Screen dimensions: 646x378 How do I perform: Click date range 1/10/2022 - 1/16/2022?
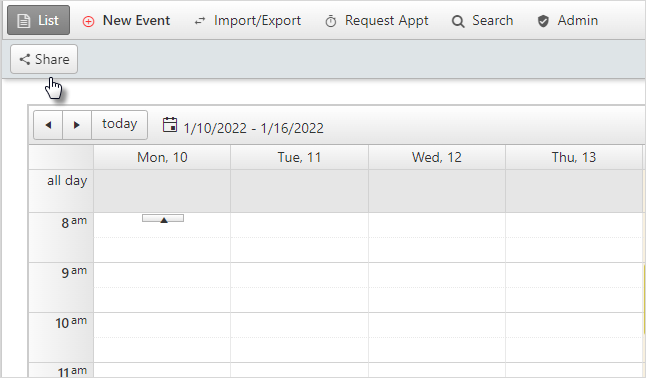(253, 128)
